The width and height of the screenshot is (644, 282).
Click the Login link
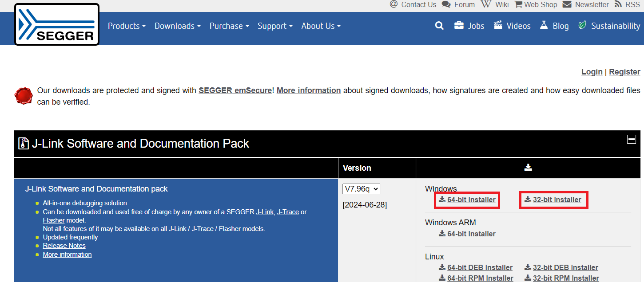592,72
